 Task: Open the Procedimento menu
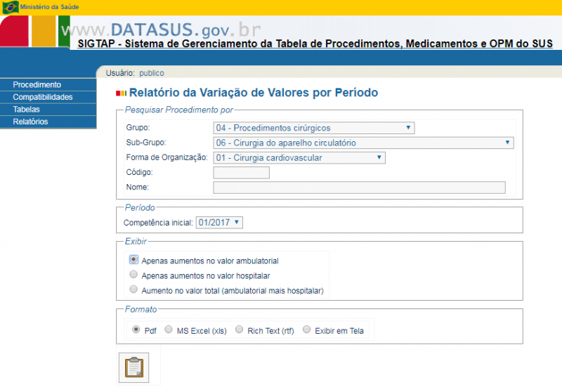(48, 84)
